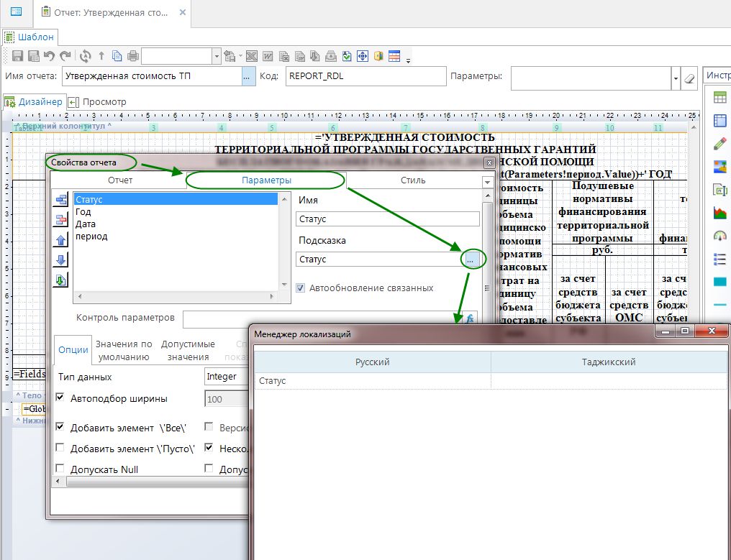
Task: Check Добавить элемент 'Пусто' option
Action: pyautogui.click(x=60, y=449)
